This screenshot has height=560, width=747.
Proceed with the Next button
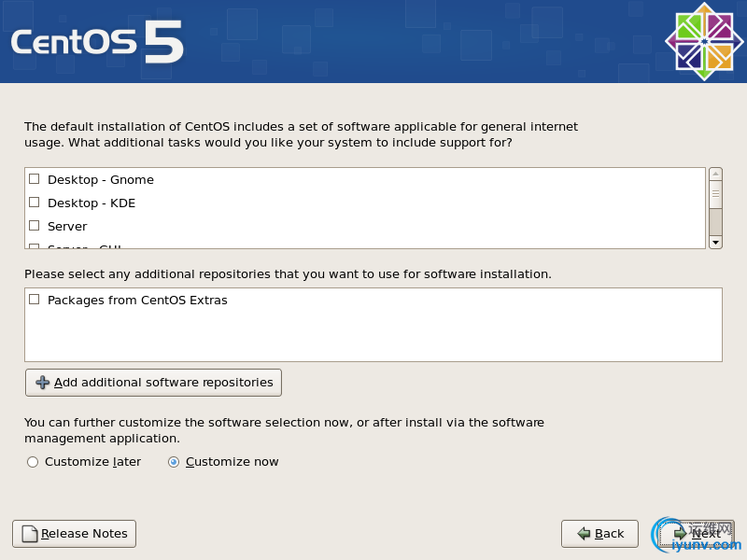coord(697,534)
